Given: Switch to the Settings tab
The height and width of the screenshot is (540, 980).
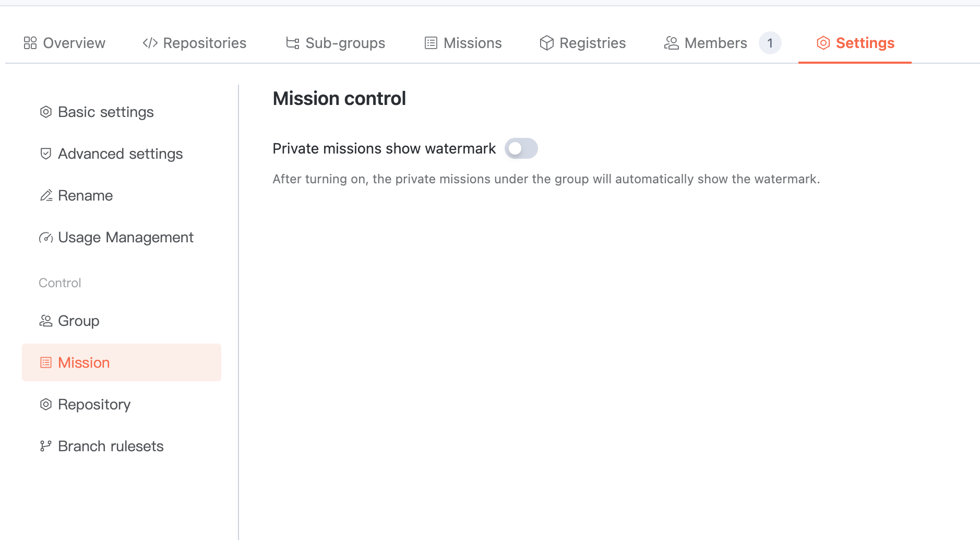Looking at the screenshot, I should click(x=855, y=43).
